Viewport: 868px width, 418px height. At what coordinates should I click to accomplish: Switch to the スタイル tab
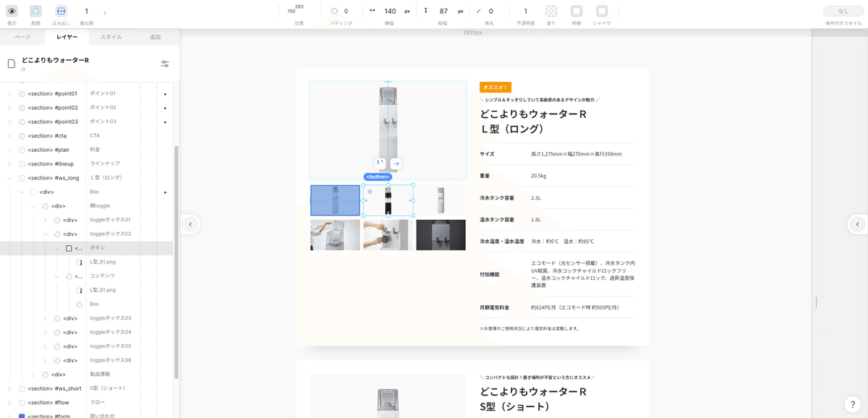pyautogui.click(x=111, y=37)
